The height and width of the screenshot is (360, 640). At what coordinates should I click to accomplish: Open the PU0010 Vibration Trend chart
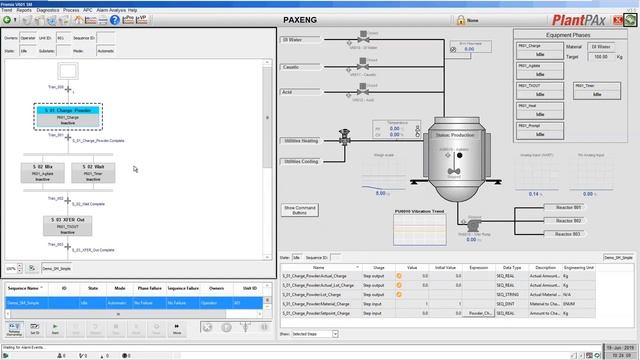420,230
